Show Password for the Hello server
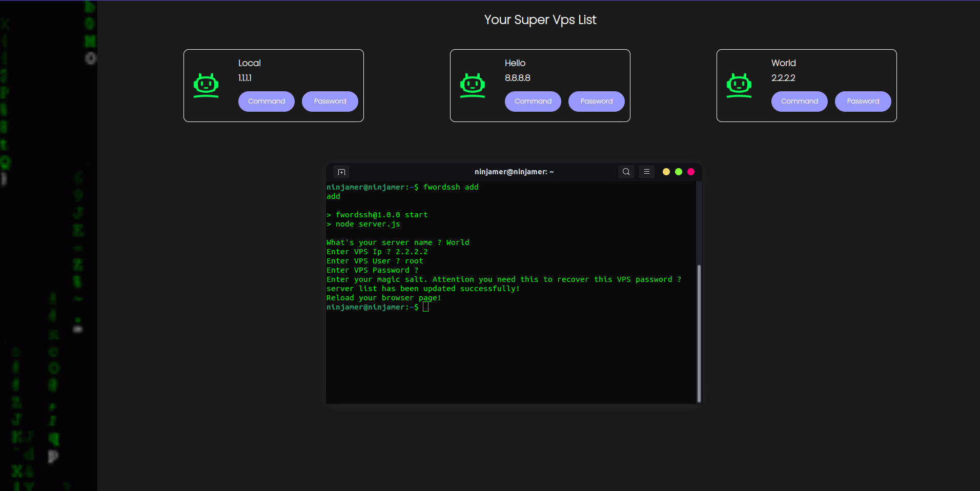980x491 pixels. (x=597, y=101)
